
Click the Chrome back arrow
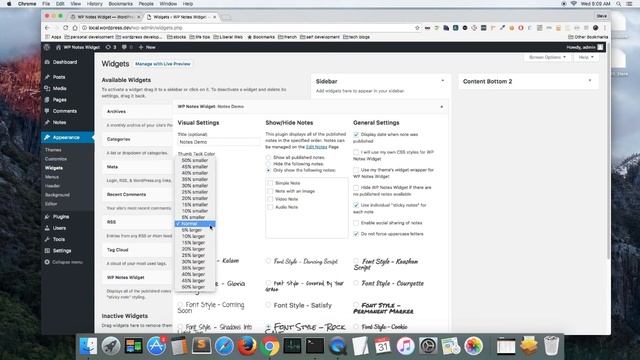[47, 28]
